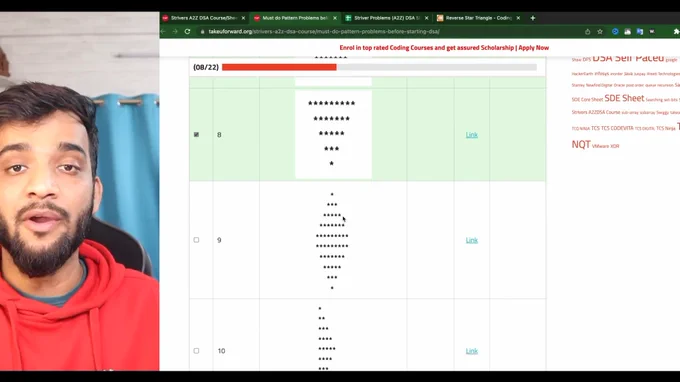Click the red (08/22) progress bar
This screenshot has height=382, width=680.
tap(279, 67)
